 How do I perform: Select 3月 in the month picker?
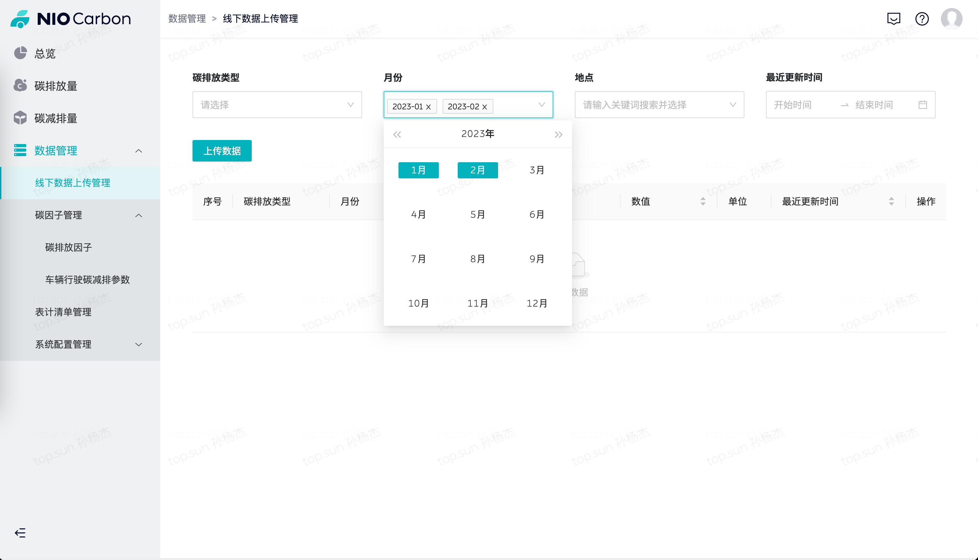tap(537, 170)
